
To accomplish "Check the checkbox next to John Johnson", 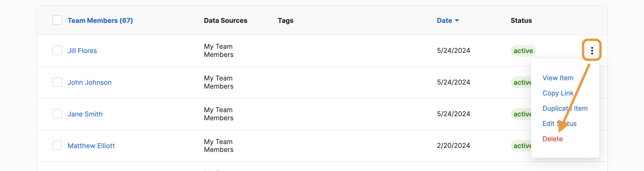I will (57, 82).
